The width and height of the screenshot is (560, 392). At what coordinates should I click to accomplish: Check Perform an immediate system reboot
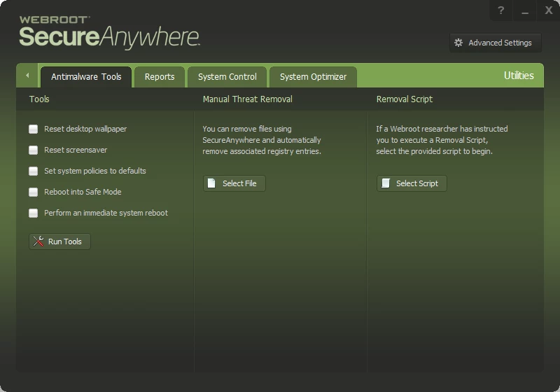point(33,213)
